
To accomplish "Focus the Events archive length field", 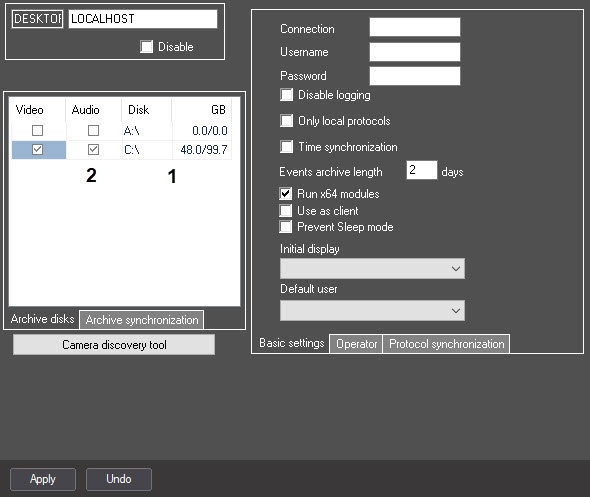I will 421,170.
